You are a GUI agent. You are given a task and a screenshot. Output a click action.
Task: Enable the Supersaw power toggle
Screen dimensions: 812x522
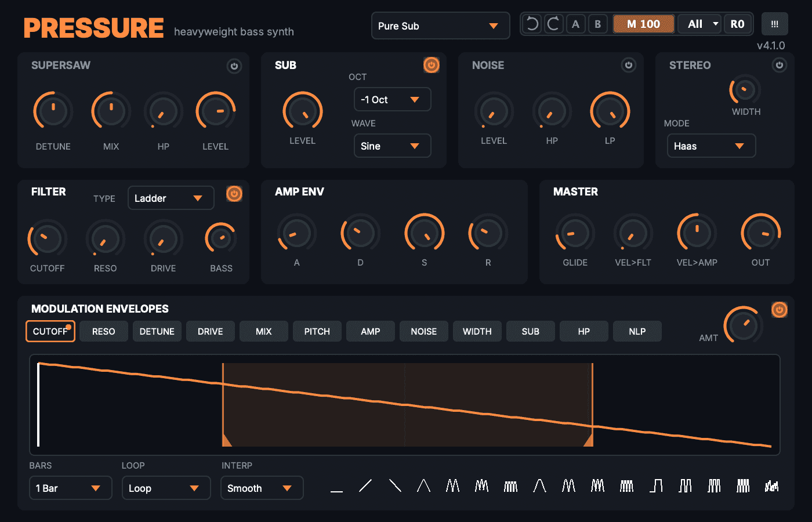[234, 66]
